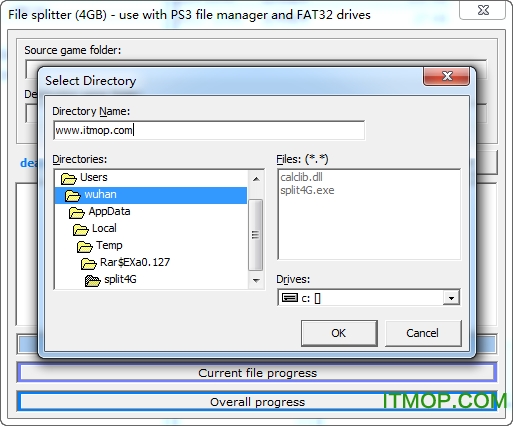Select calclib.dll in the Files list

[301, 177]
